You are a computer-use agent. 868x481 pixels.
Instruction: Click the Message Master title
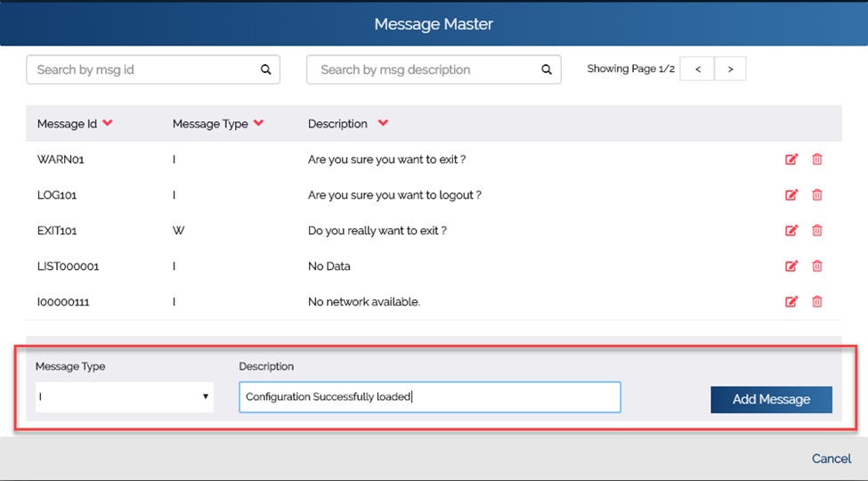tap(434, 24)
